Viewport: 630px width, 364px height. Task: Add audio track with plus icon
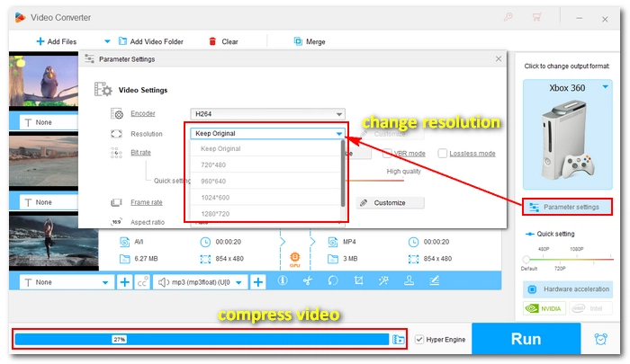258,282
